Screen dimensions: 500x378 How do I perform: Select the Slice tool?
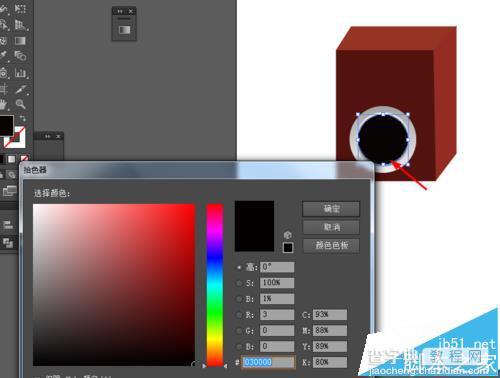tap(20, 89)
